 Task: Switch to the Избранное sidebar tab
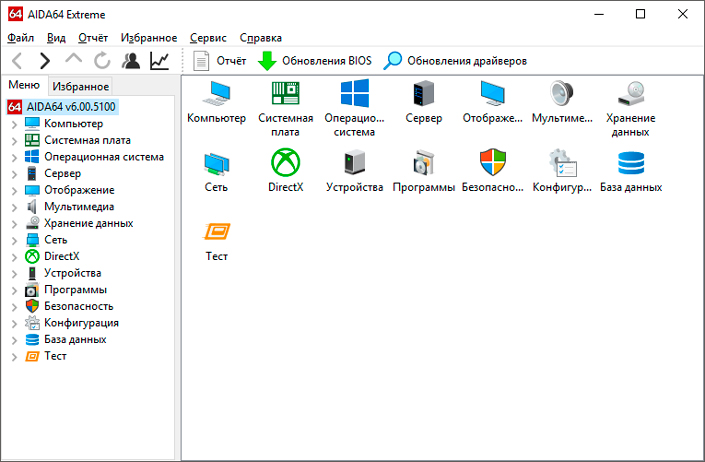pyautogui.click(x=80, y=86)
